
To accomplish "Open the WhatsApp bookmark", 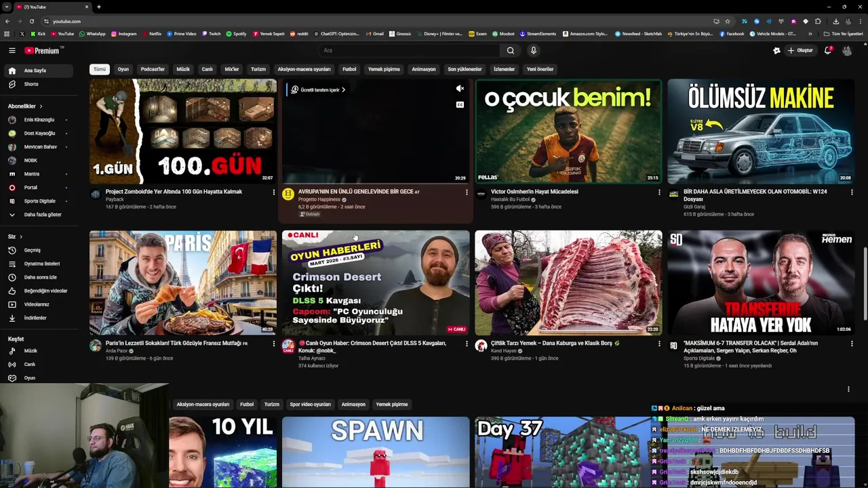I will click(92, 34).
